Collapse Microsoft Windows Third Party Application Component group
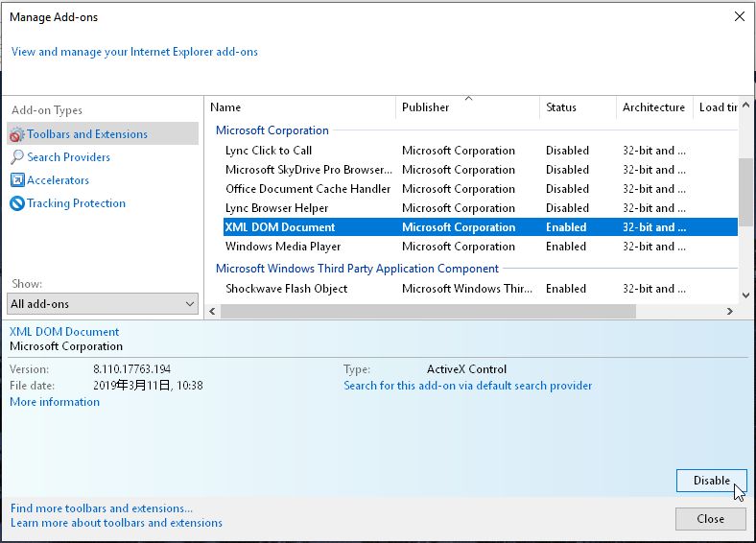The width and height of the screenshot is (756, 543). pos(357,269)
